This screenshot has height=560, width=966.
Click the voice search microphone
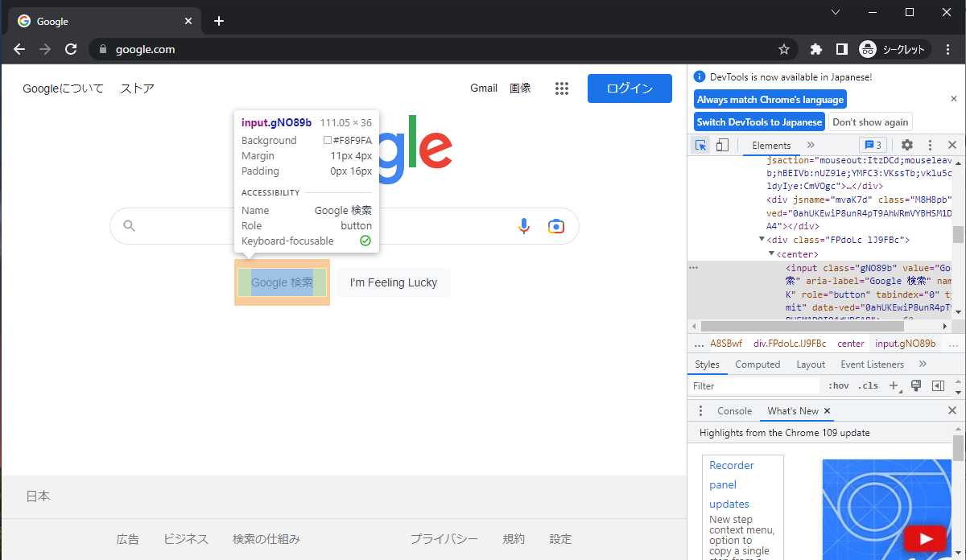pyautogui.click(x=524, y=226)
